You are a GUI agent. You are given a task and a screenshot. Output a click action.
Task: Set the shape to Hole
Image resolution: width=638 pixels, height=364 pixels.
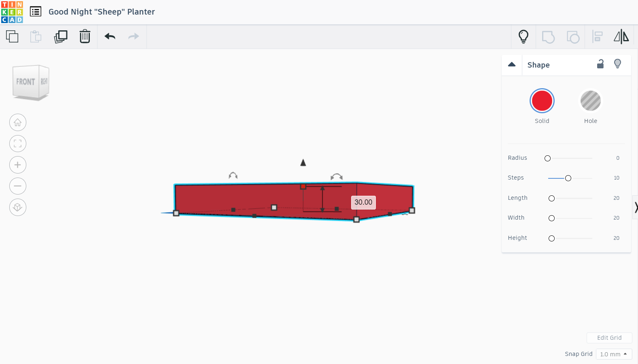coord(591,101)
